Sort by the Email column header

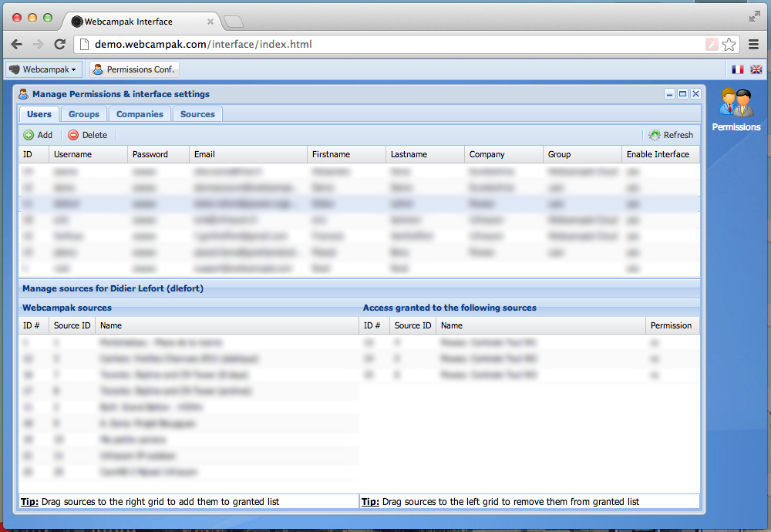click(x=248, y=154)
